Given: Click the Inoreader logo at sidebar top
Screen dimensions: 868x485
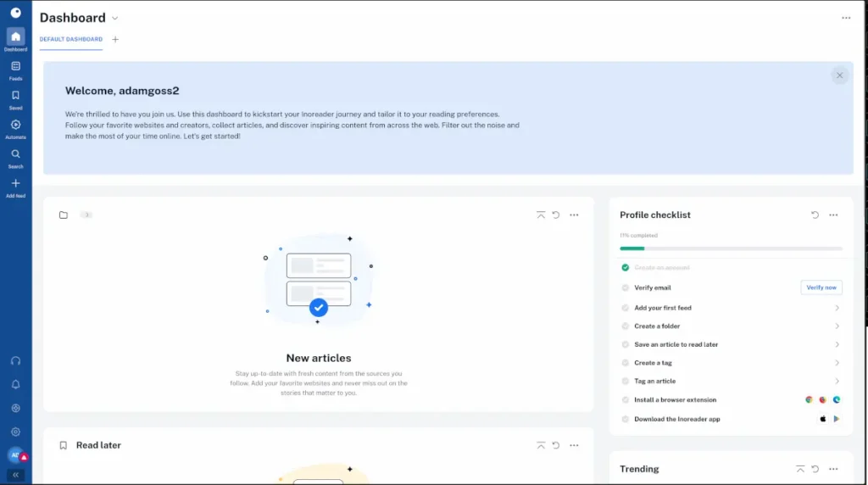Looking at the screenshot, I should (x=15, y=13).
